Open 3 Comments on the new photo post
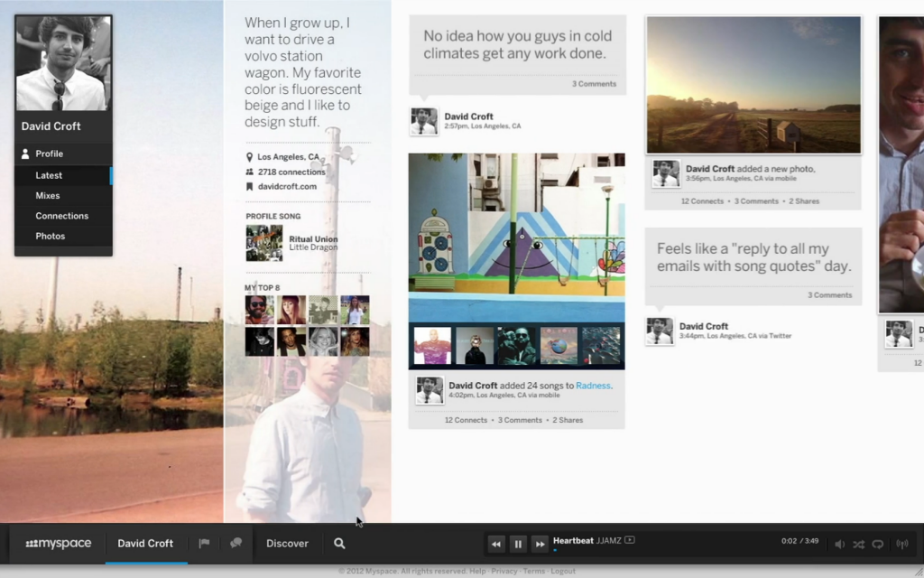 coord(756,201)
